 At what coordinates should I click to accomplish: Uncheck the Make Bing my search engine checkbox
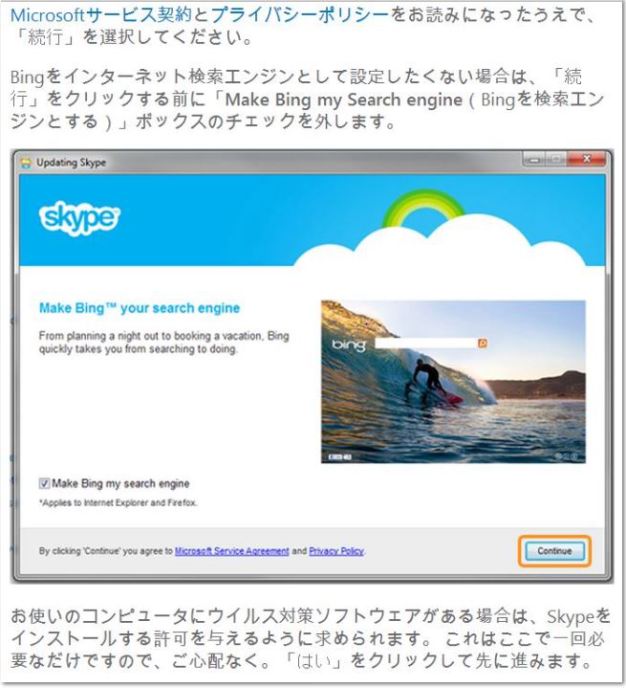pyautogui.click(x=44, y=484)
